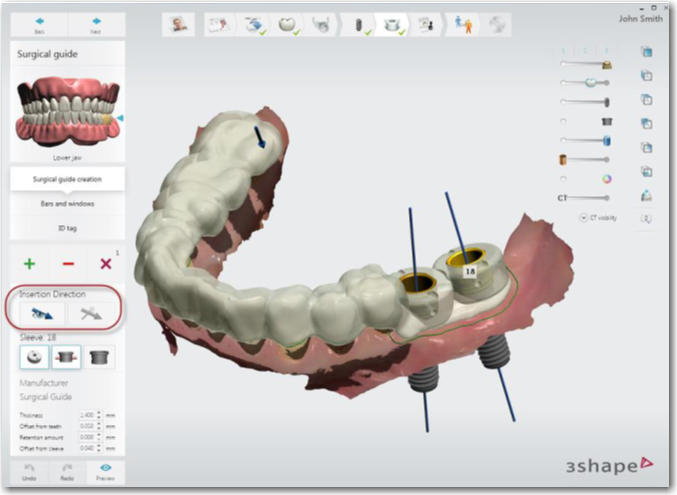Select the sixth view cube icon
This screenshot has height=495, width=677.
point(646,171)
